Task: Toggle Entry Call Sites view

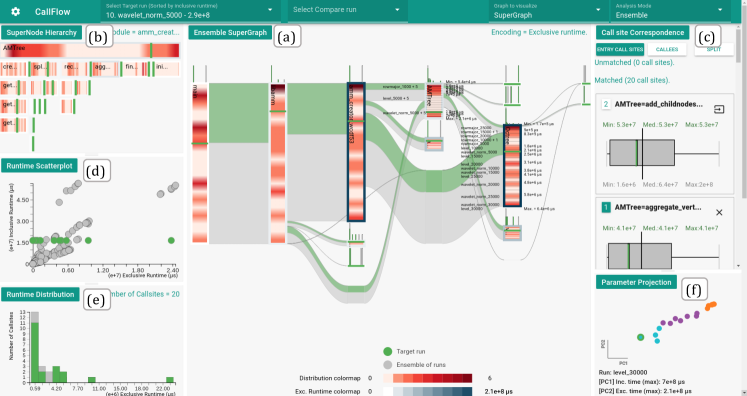Action: point(620,50)
